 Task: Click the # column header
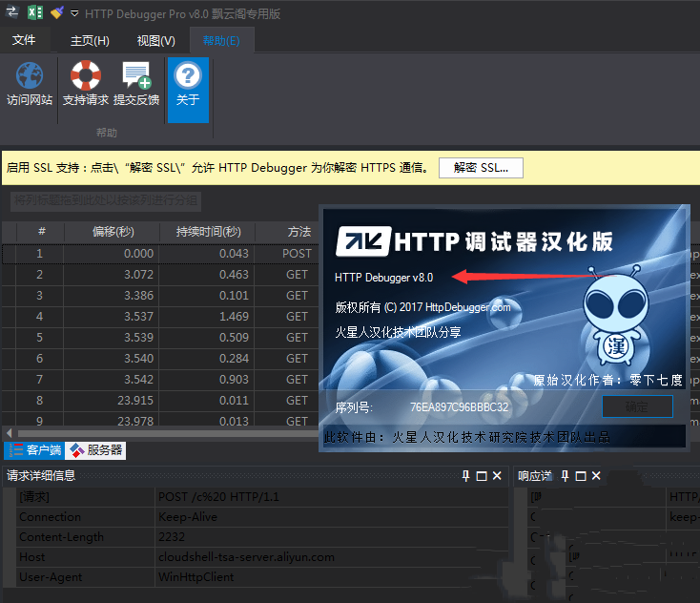click(41, 232)
